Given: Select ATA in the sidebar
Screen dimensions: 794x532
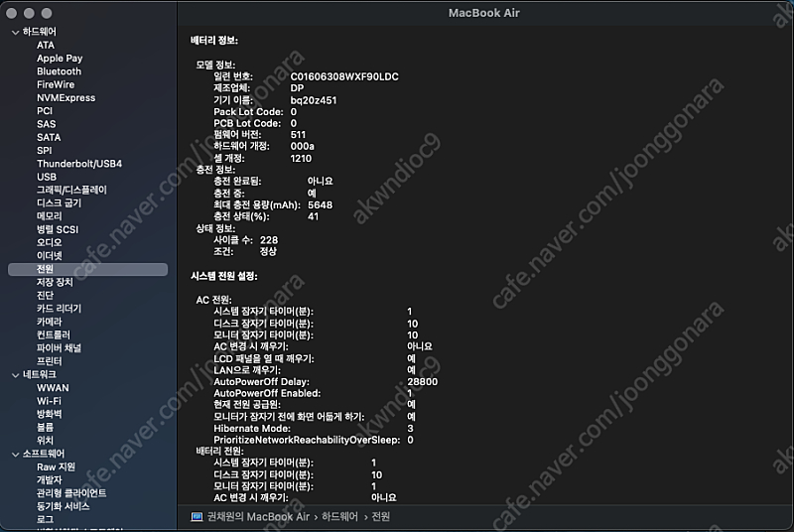Looking at the screenshot, I should tap(46, 45).
